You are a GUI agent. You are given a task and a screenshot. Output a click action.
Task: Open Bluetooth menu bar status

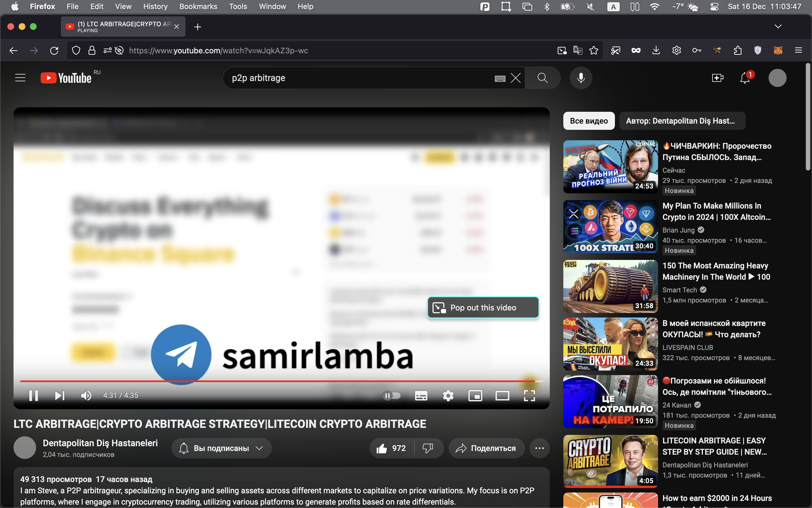(x=547, y=6)
